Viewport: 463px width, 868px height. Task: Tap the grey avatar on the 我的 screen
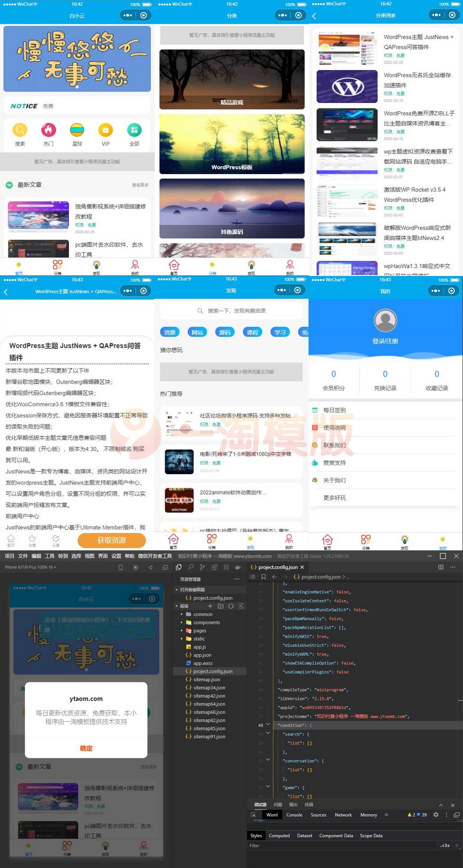(385, 321)
